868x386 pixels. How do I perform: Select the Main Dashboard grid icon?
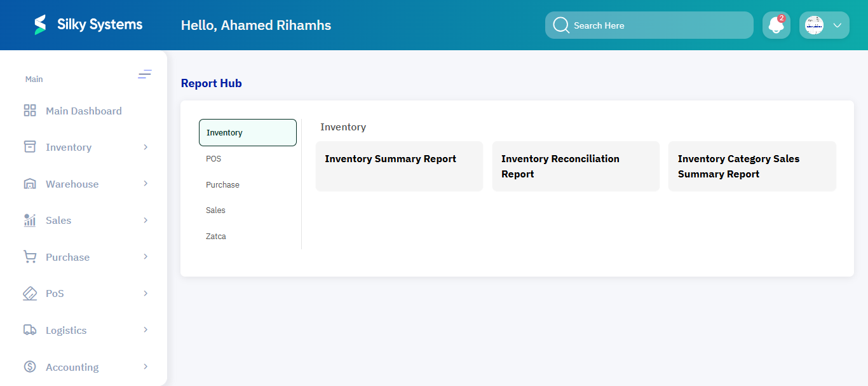coord(29,110)
